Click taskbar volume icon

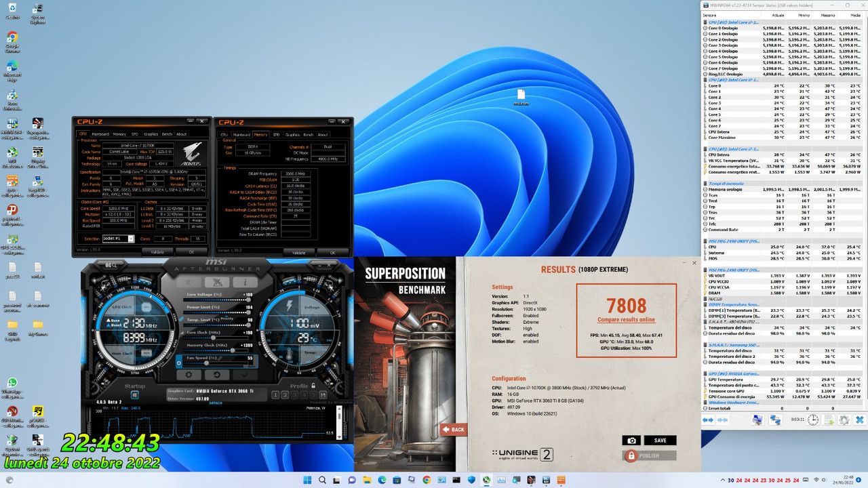(x=824, y=480)
